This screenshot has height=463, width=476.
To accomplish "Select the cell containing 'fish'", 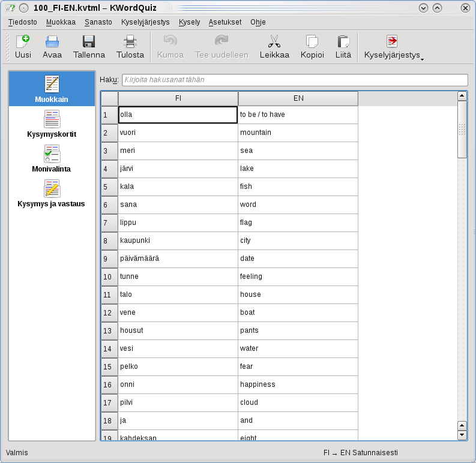I will pyautogui.click(x=298, y=187).
